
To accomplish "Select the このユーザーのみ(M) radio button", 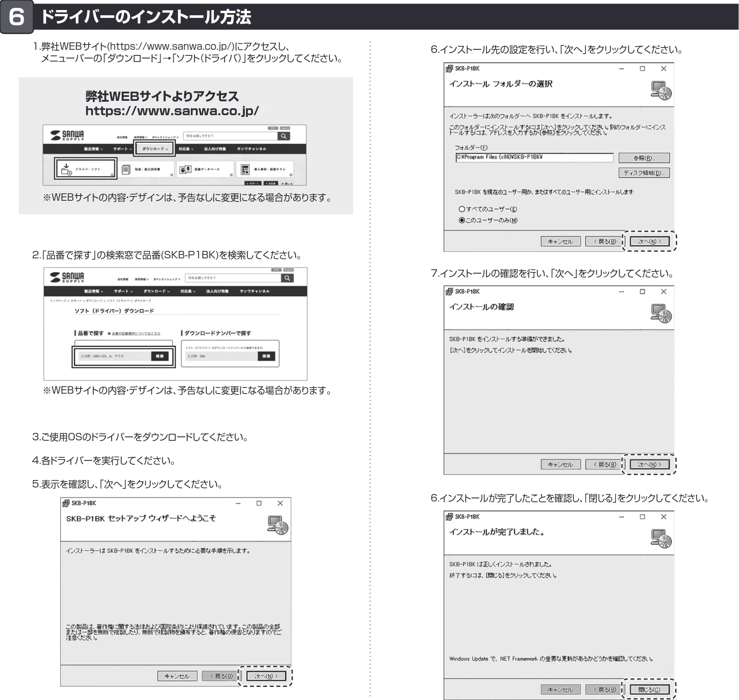I will coord(462,220).
